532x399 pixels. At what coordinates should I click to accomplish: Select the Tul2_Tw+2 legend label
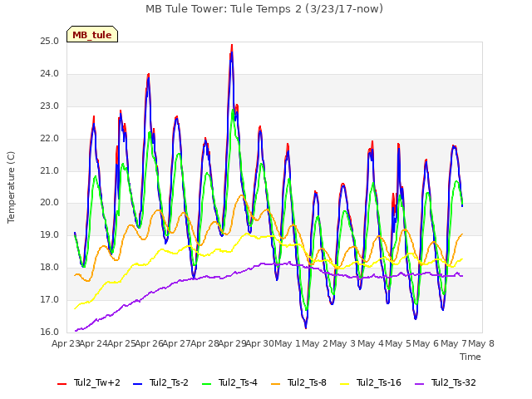point(97,382)
